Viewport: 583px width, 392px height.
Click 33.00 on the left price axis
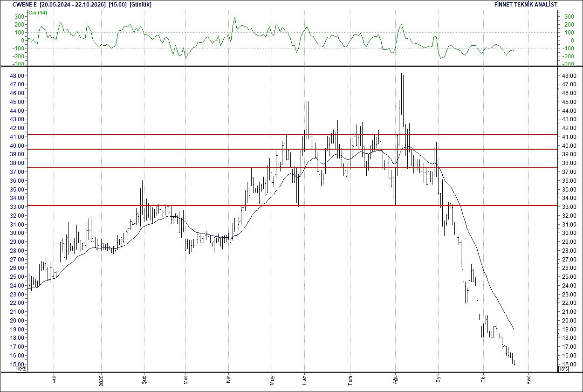click(16, 207)
